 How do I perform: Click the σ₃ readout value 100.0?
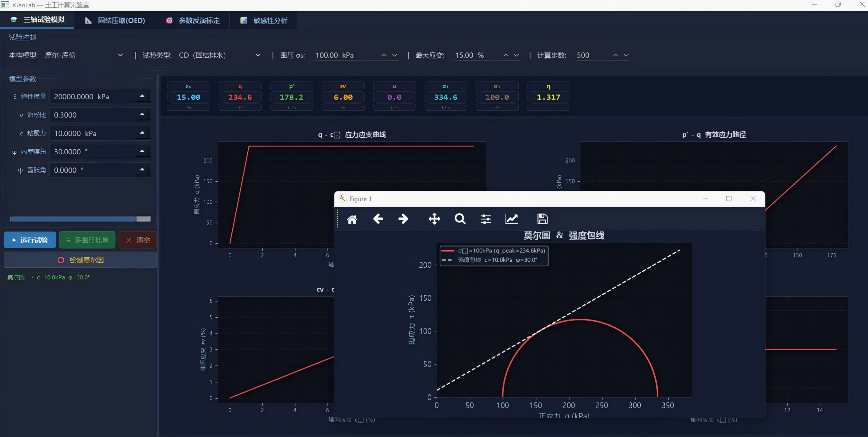pyautogui.click(x=497, y=97)
